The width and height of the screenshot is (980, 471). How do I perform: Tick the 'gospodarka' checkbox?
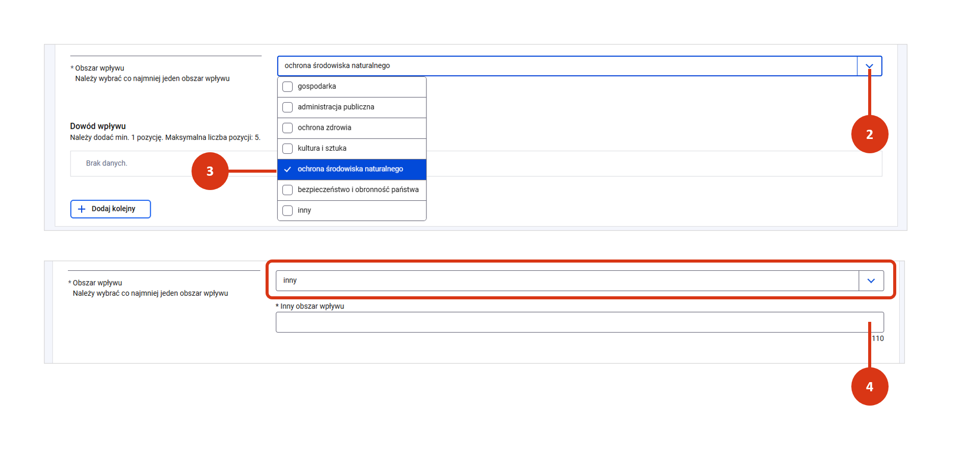click(x=288, y=87)
